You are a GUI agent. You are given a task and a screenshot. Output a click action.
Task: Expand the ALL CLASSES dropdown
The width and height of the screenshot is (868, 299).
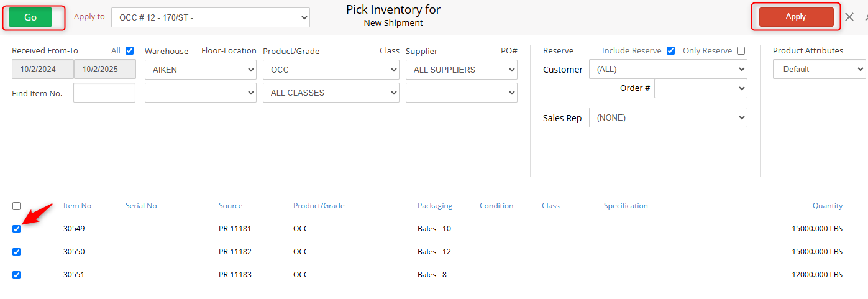(x=331, y=93)
